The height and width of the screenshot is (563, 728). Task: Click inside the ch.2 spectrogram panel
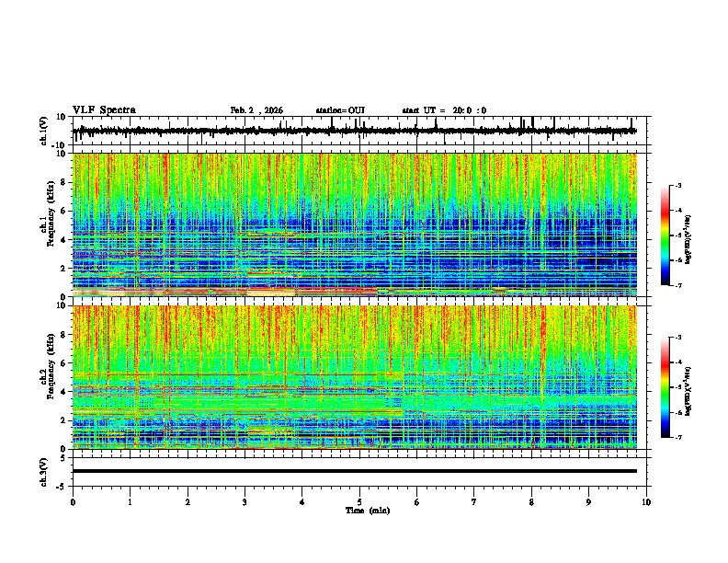point(355,377)
